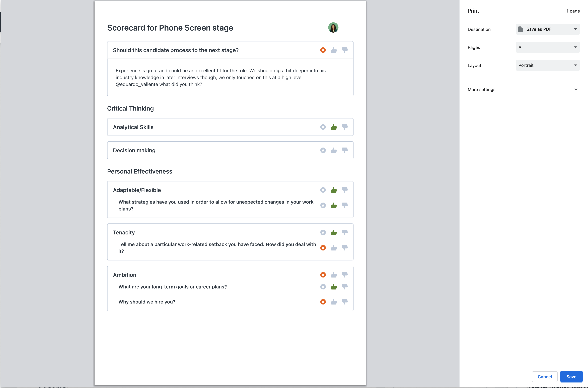Click the reviewer avatar photo

tap(333, 27)
